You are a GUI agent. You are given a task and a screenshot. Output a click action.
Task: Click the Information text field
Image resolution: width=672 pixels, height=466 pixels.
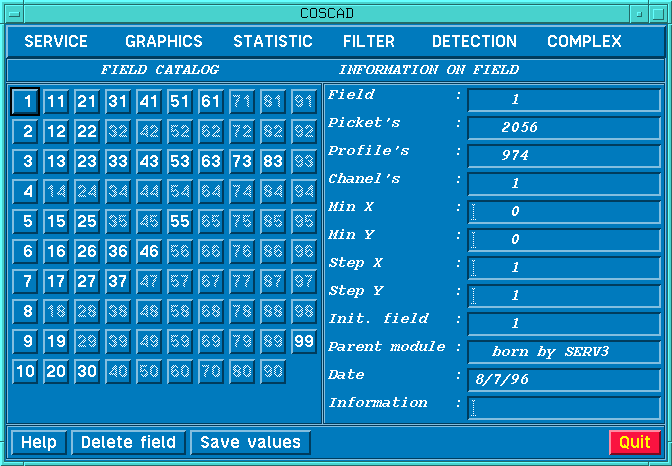click(565, 407)
